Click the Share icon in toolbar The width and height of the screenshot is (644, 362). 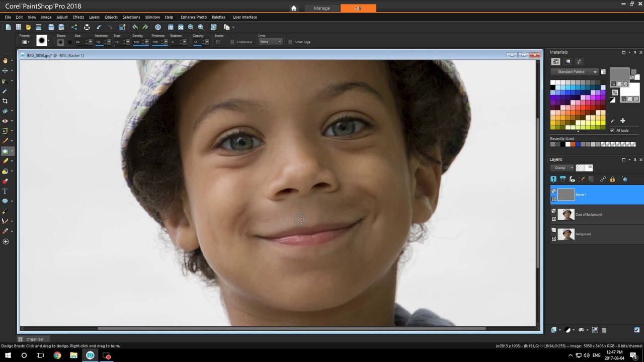74,27
